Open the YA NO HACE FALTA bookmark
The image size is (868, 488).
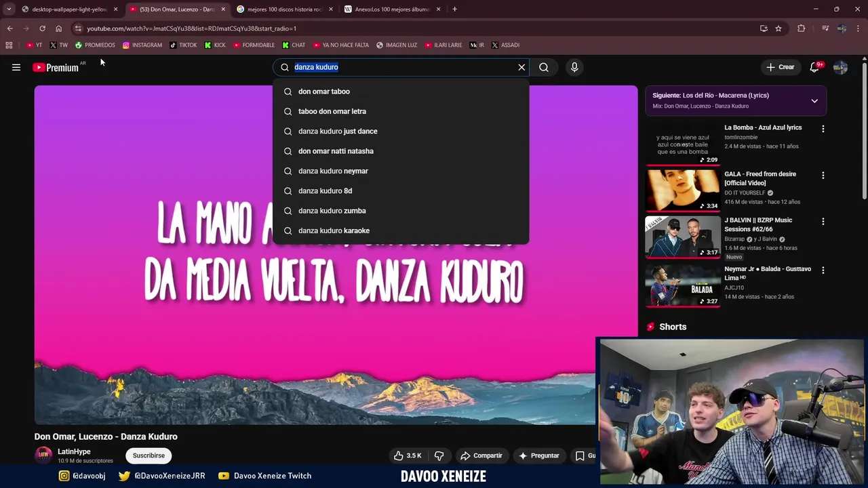tap(341, 45)
